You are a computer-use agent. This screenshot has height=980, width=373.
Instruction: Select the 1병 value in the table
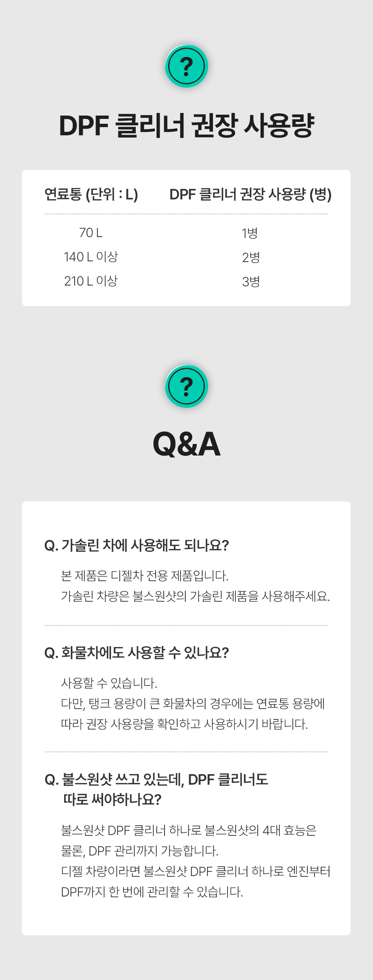250,233
